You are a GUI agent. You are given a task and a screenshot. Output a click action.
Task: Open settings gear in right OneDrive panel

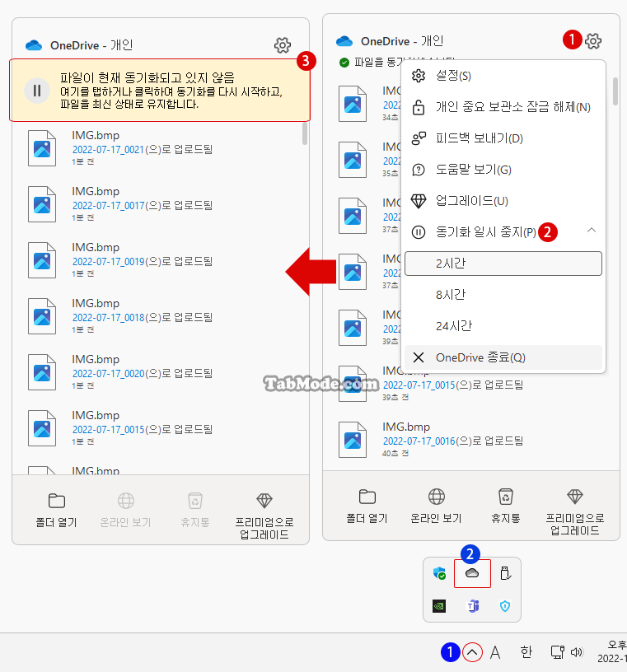[593, 41]
